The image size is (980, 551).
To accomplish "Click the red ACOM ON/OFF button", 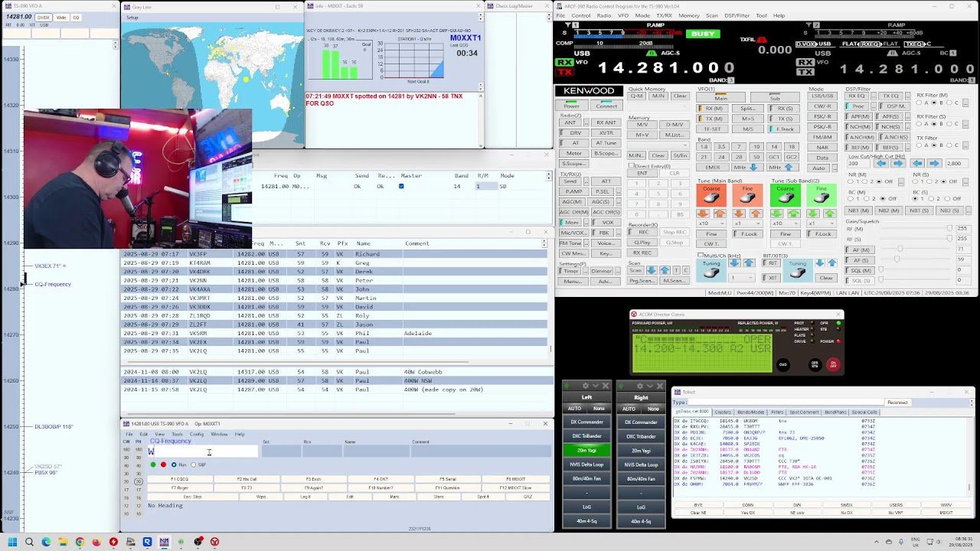I will click(833, 365).
